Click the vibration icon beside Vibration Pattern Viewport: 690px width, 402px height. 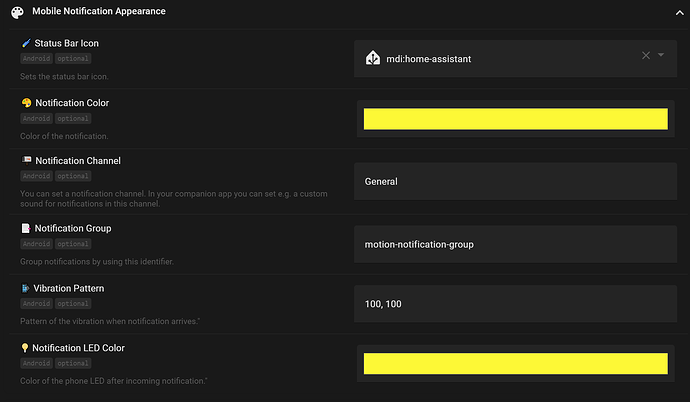tap(26, 288)
